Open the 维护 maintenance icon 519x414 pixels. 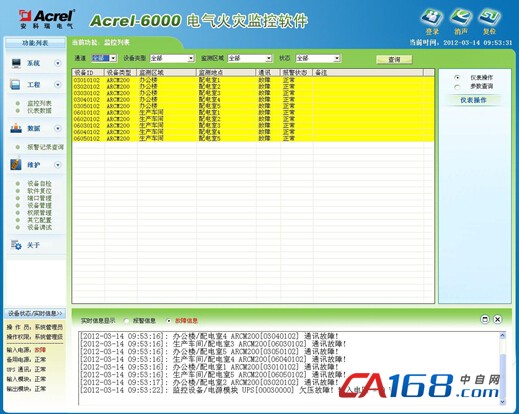tap(16, 165)
